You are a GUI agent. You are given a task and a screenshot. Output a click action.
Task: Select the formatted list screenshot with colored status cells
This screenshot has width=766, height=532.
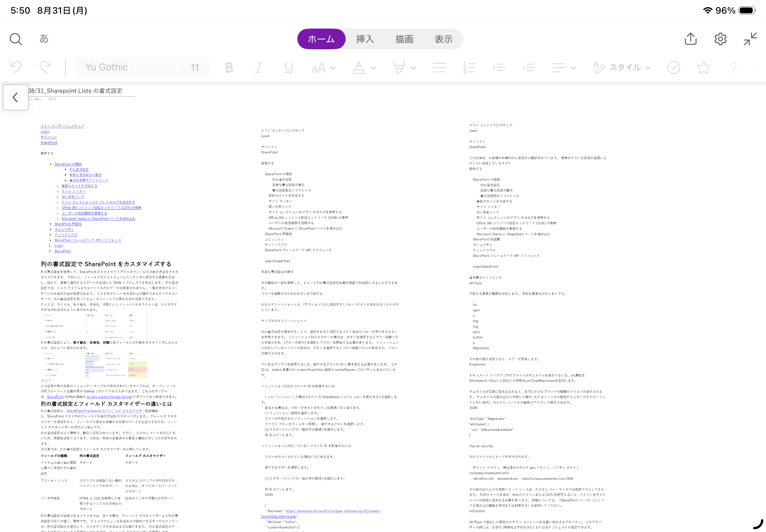tap(94, 364)
